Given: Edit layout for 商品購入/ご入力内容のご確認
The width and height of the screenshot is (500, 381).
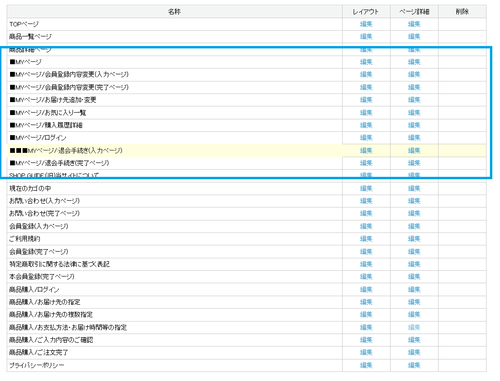Looking at the screenshot, I should [x=366, y=340].
